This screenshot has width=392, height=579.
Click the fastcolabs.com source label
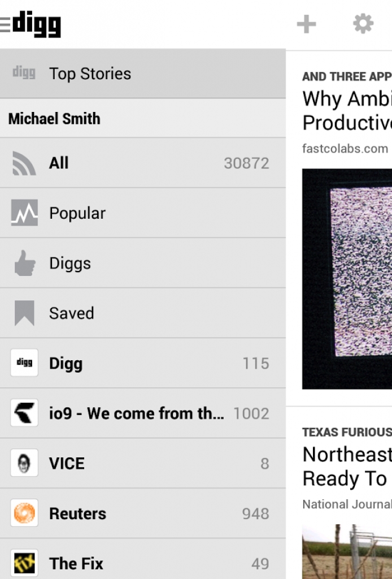tap(345, 149)
